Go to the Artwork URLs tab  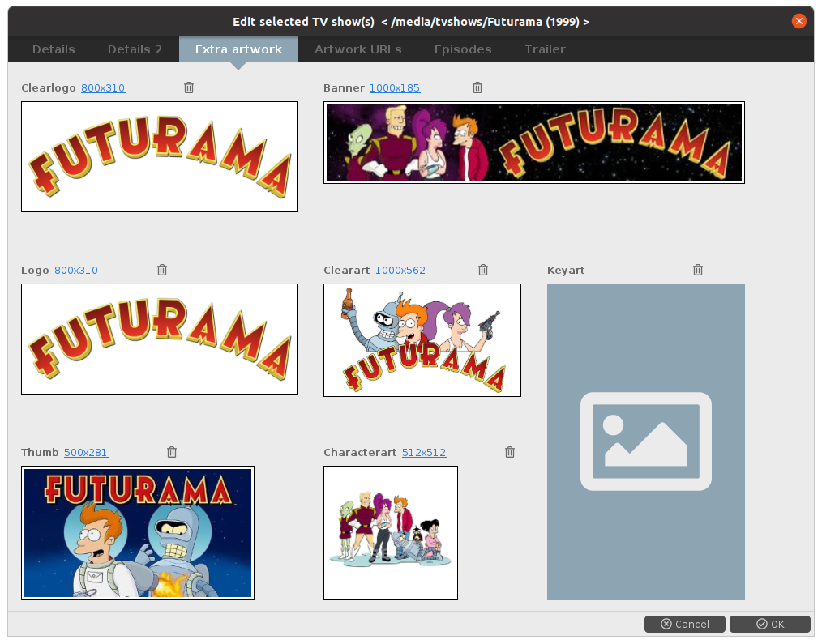(x=357, y=49)
